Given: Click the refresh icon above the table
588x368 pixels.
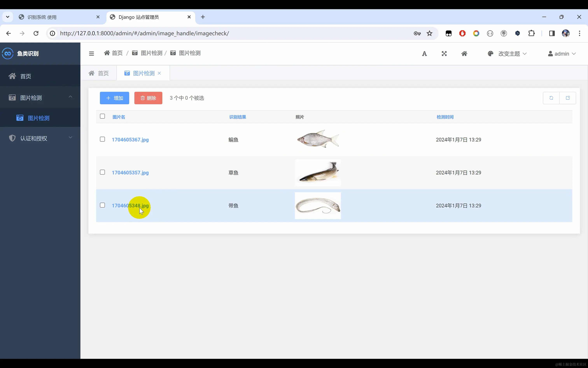Looking at the screenshot, I should [551, 98].
